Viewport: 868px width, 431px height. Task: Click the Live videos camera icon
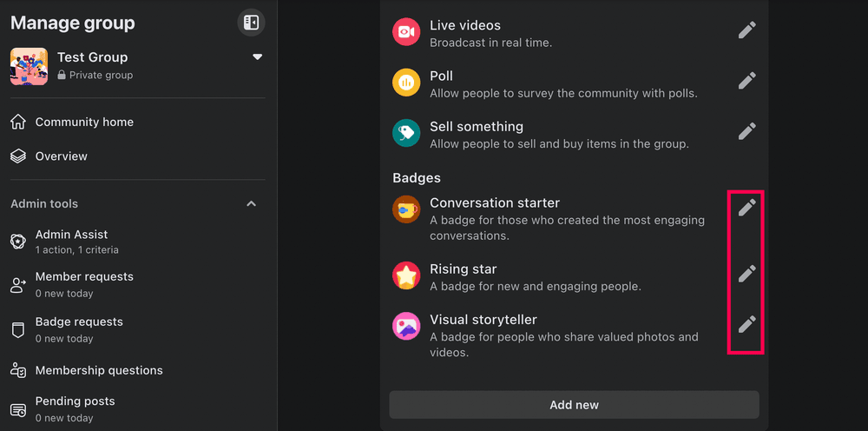pos(406,33)
